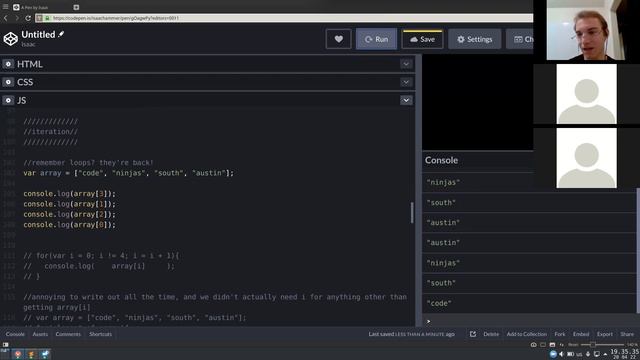The width and height of the screenshot is (640, 360).
Task: Click the console.log(array[3]) line
Action: coord(69,193)
